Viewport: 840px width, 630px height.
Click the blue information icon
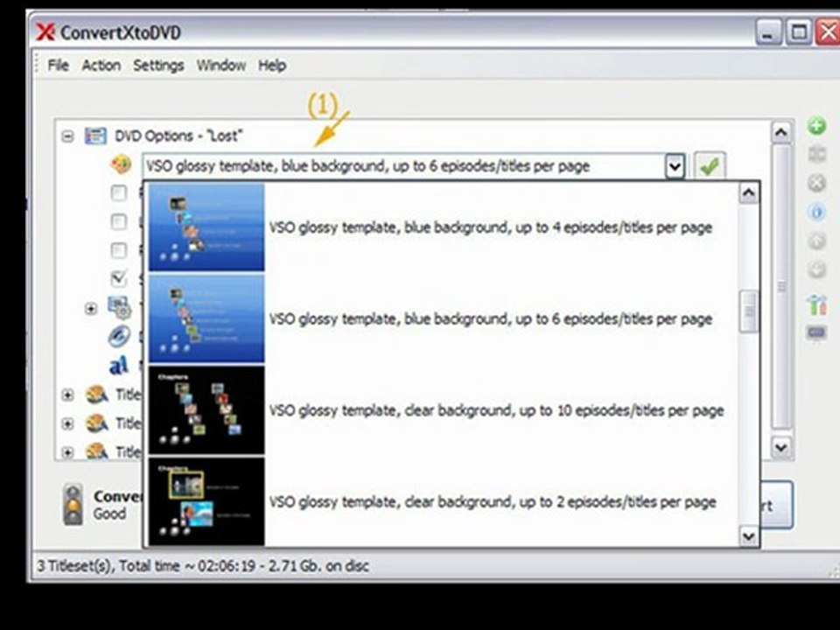(x=816, y=213)
